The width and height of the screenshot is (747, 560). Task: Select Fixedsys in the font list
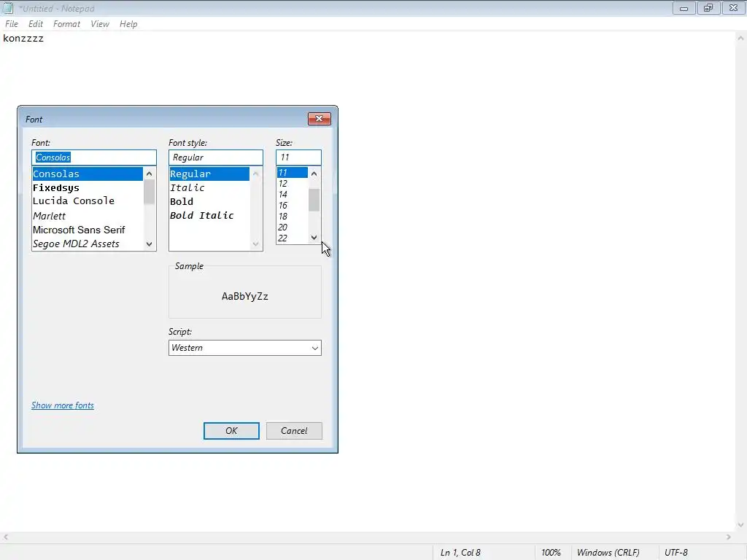(x=88, y=187)
